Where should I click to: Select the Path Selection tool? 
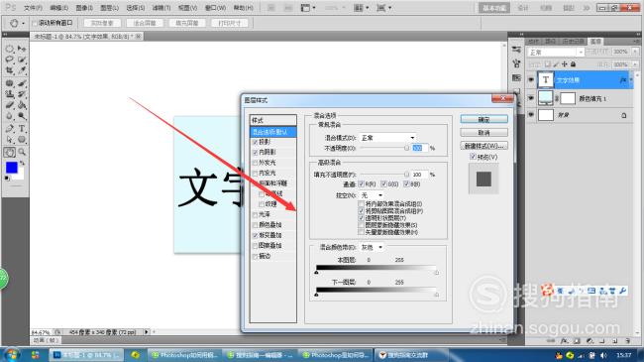pos(10,140)
